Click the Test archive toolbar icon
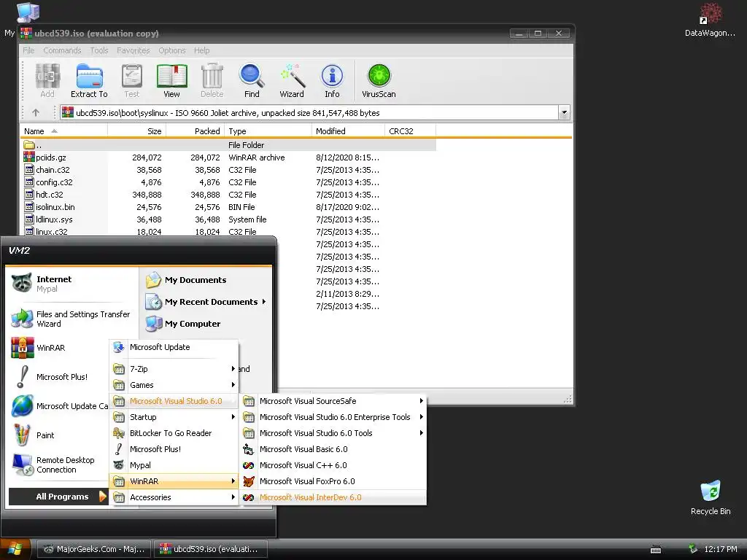Image resolution: width=747 pixels, height=560 pixels. (132, 80)
